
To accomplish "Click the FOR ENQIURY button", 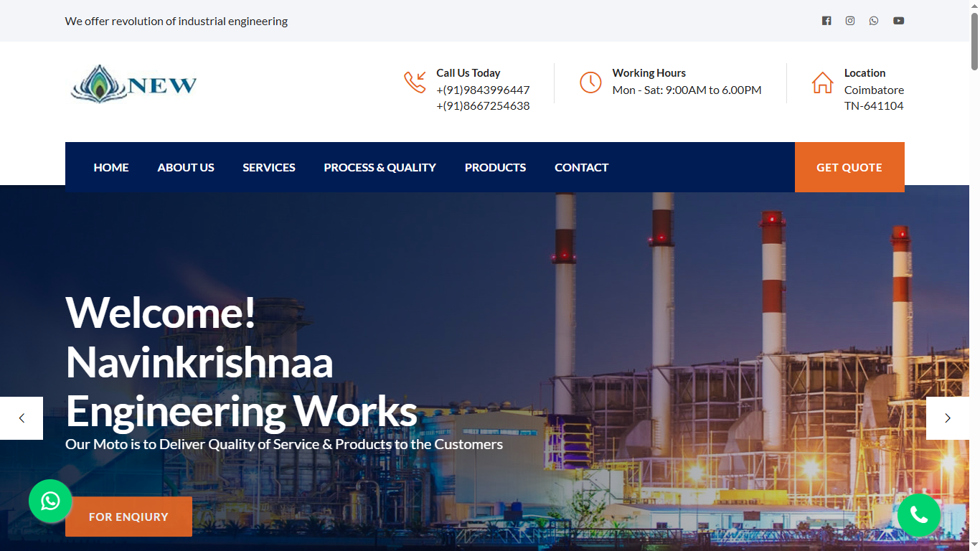I will click(128, 516).
